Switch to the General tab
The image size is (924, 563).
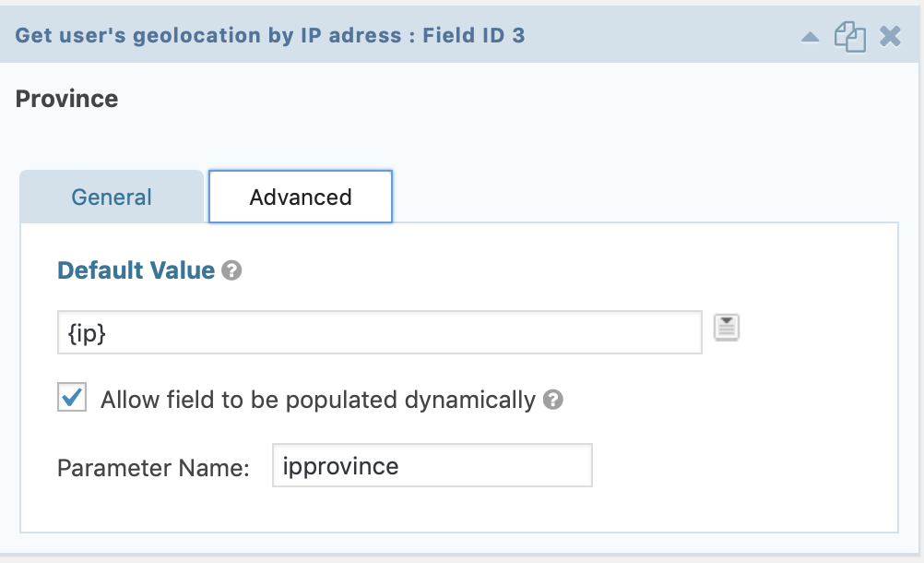(x=112, y=197)
